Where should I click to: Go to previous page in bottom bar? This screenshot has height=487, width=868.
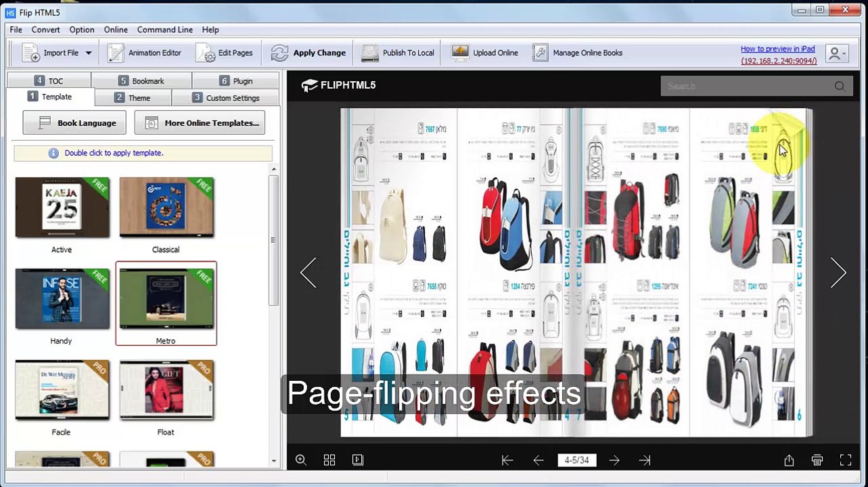pos(539,460)
